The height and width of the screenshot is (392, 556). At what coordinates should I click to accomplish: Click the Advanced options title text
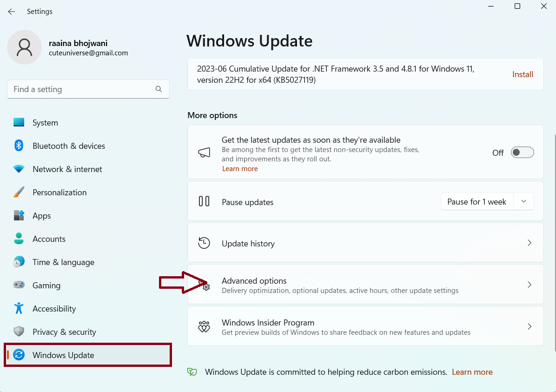click(254, 280)
